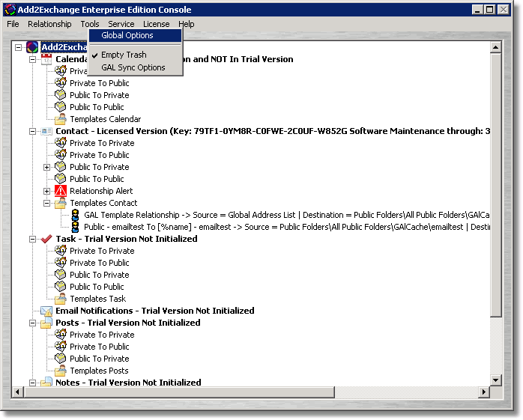This screenshot has width=523, height=420.
Task: Toggle the Empty Trash checked menu option
Action: (135, 55)
